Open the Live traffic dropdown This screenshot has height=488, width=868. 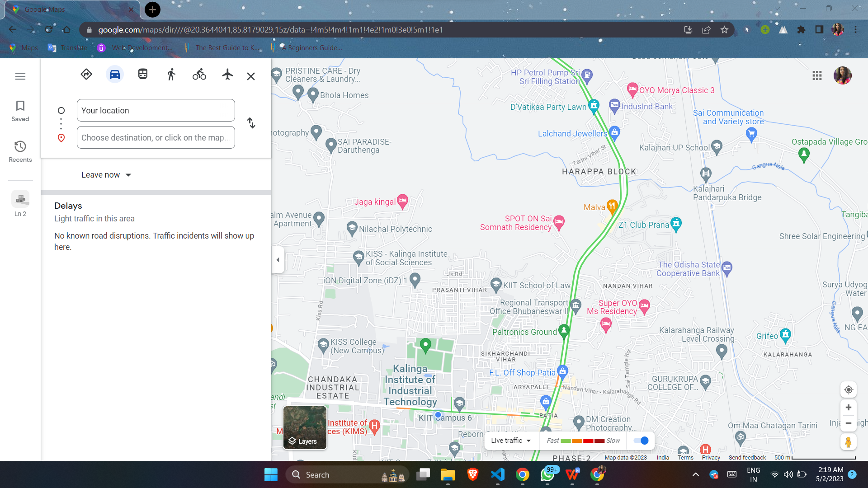(x=511, y=441)
